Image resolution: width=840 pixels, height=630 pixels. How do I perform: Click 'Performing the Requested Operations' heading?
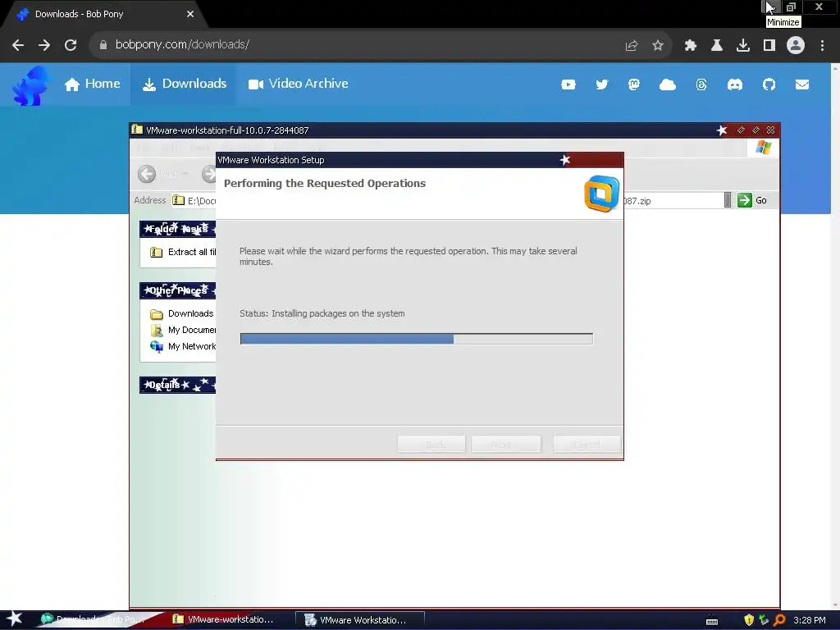point(325,183)
